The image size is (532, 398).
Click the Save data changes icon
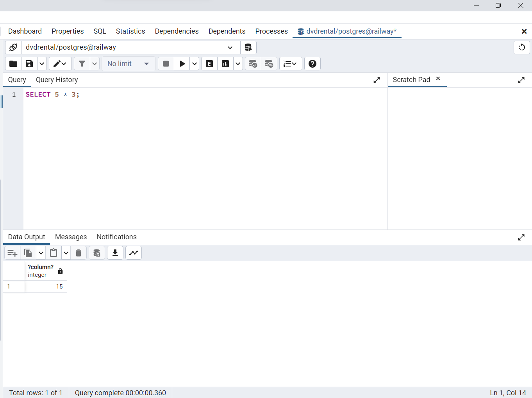(97, 253)
